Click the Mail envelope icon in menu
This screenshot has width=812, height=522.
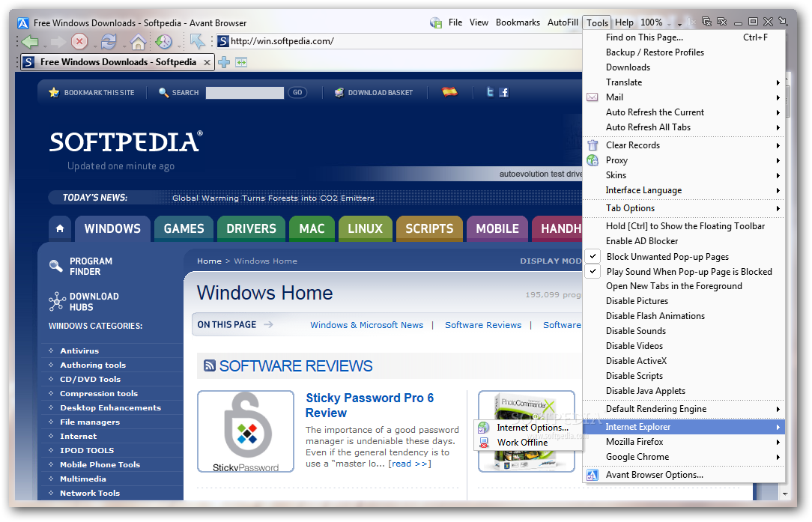(x=593, y=97)
